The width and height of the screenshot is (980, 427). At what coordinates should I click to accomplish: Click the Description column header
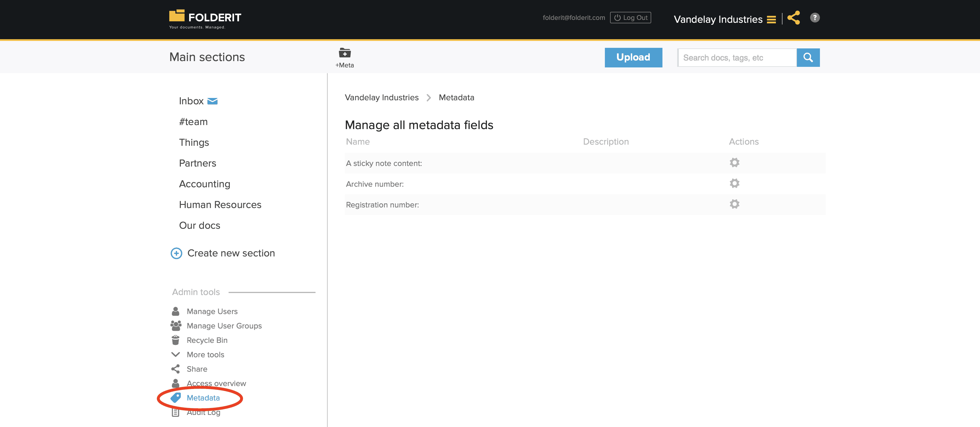(606, 141)
